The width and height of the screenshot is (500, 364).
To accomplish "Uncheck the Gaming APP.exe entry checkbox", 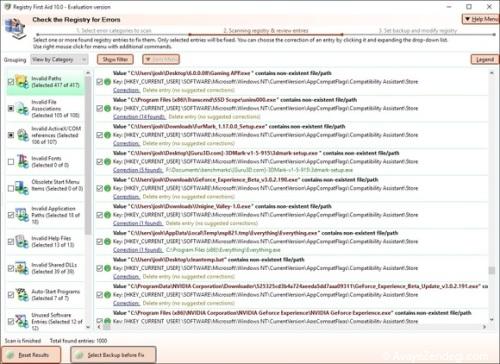I will (x=99, y=82).
